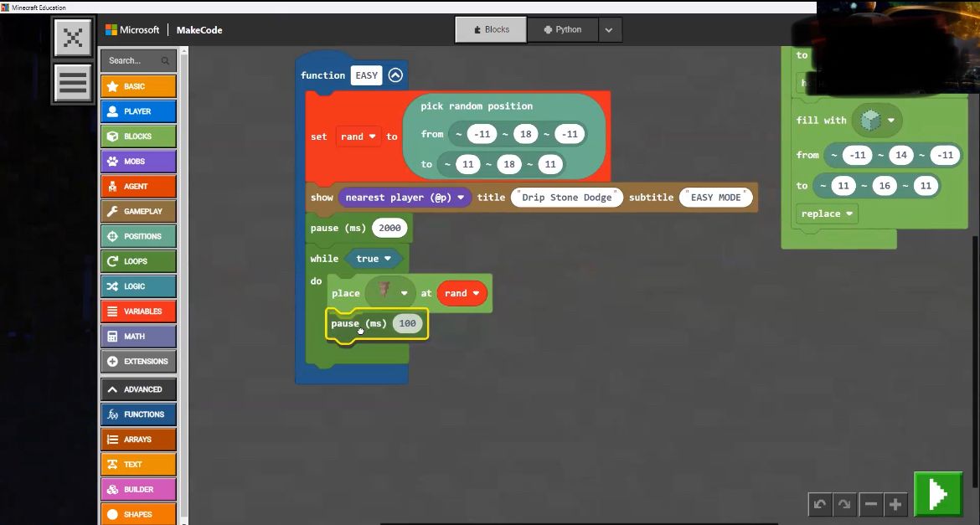The image size is (980, 525).
Task: Open the Builder category
Action: tap(138, 489)
